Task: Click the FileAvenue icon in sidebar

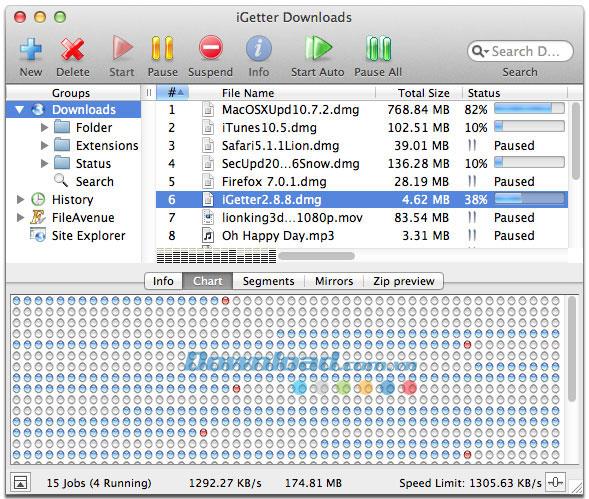Action: tap(38, 217)
